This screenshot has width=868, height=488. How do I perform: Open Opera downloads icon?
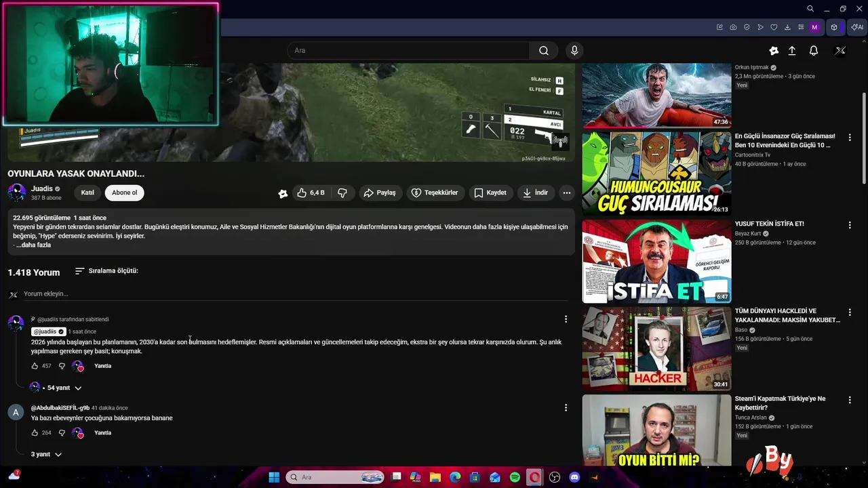pyautogui.click(x=787, y=27)
